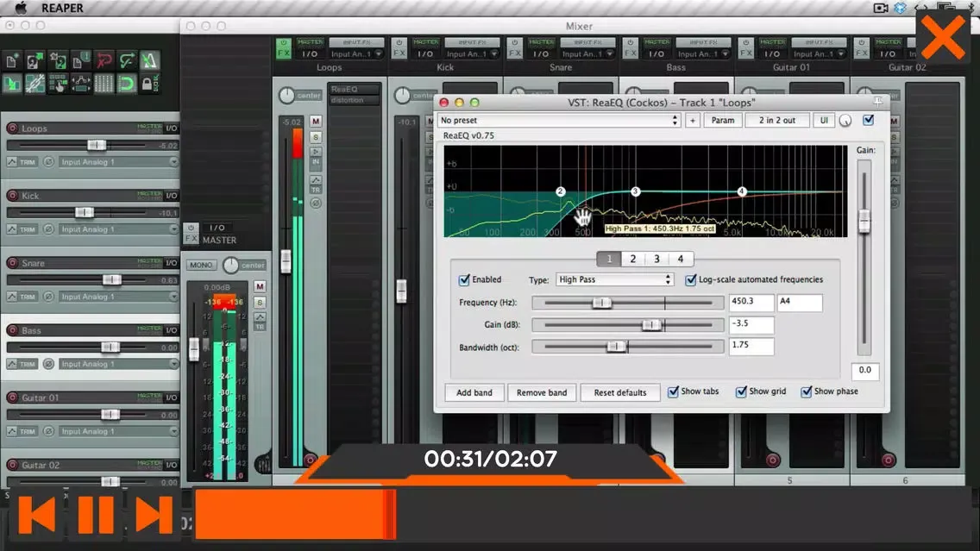The width and height of the screenshot is (980, 551).
Task: Click the wet/dry knob in ReaEQ header
Action: pyautogui.click(x=845, y=121)
